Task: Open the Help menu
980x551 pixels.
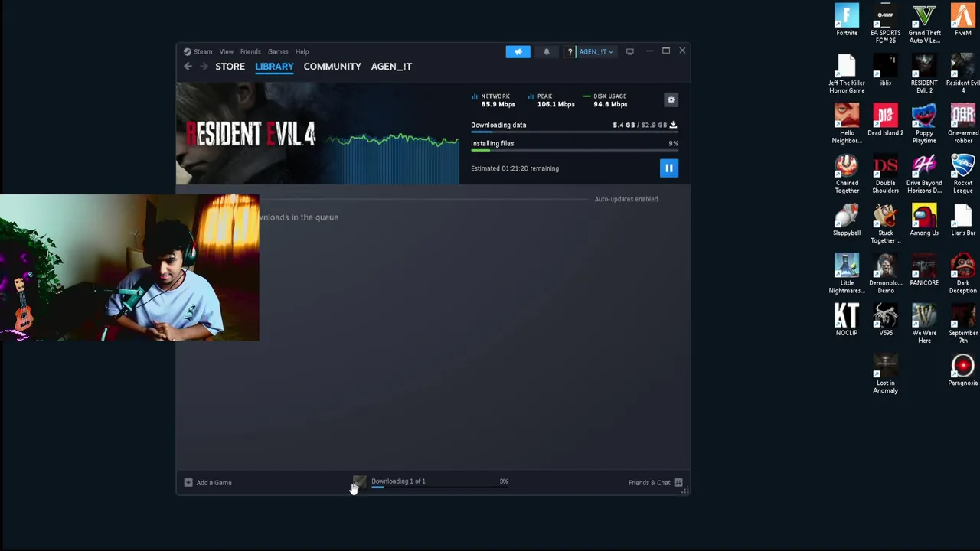Action: coord(302,51)
